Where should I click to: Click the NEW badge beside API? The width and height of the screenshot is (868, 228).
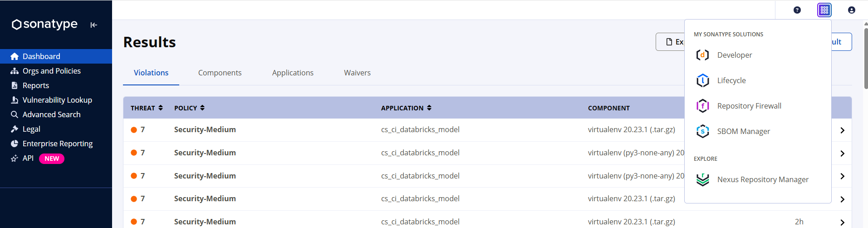tap(52, 159)
